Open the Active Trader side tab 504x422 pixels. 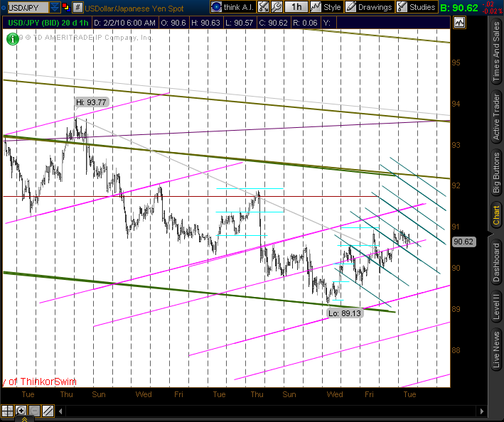[x=496, y=117]
